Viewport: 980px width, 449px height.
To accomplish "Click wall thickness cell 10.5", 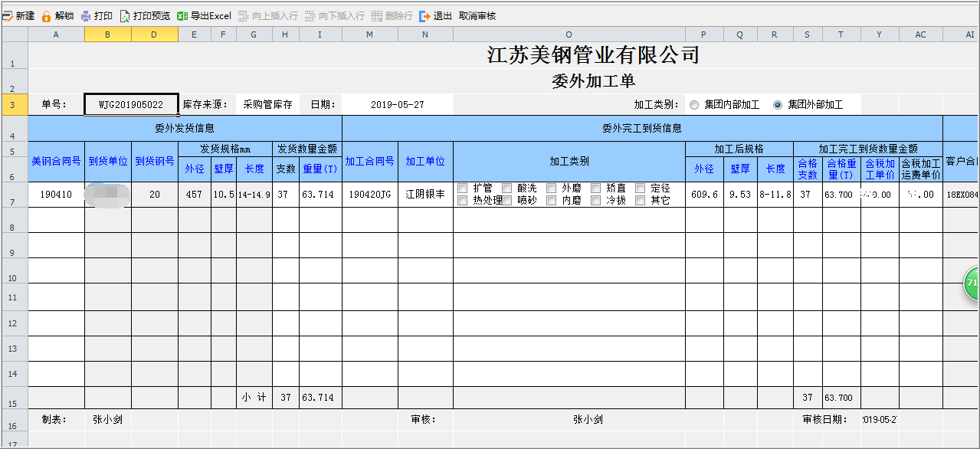I will 224,195.
